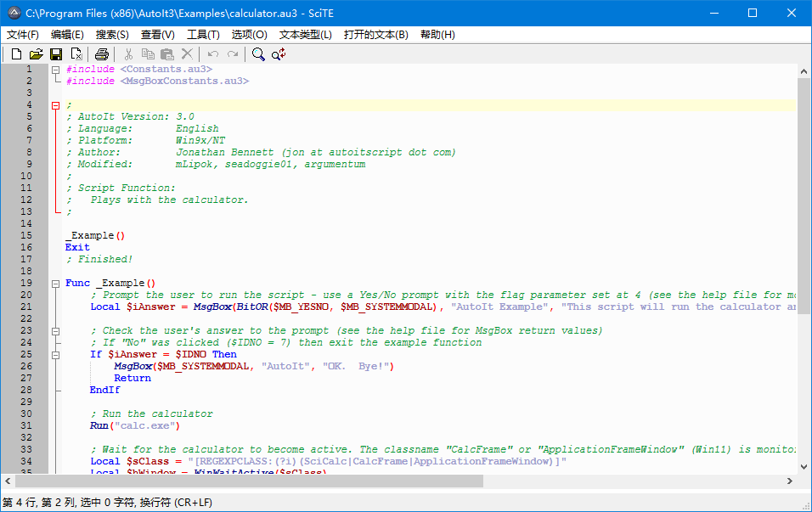Click the Find magnifier icon
The image size is (812, 512).
point(258,53)
